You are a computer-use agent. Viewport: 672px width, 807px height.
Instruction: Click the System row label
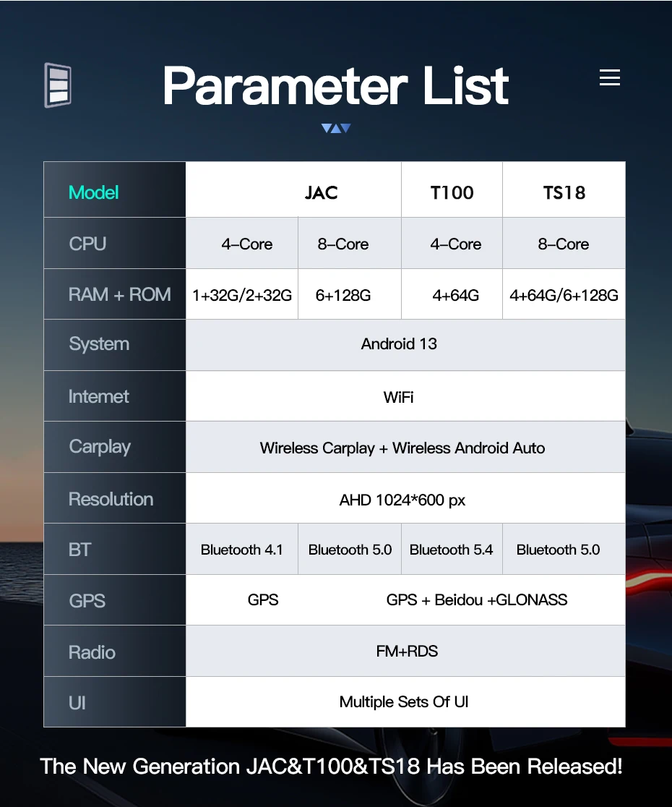pyautogui.click(x=99, y=343)
